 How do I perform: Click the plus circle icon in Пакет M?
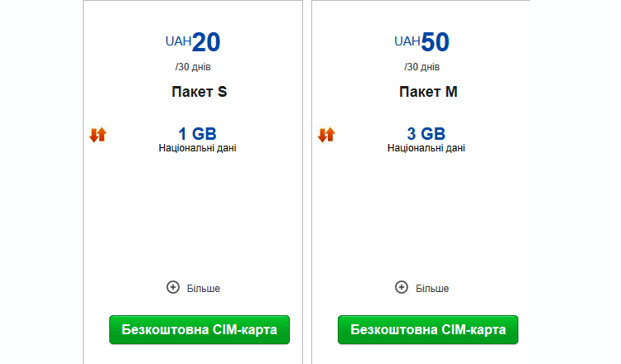[402, 287]
